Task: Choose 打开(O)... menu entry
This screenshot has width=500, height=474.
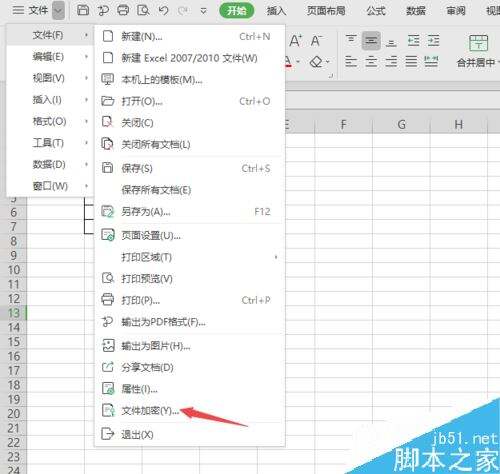Action: (x=190, y=101)
